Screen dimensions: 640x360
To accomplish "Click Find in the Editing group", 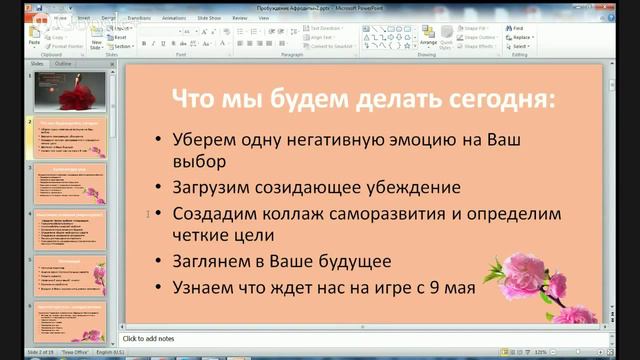I will tap(514, 28).
